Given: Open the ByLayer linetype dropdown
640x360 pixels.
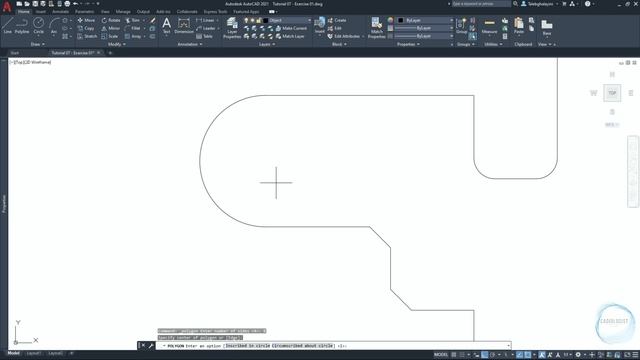Looking at the screenshot, I should tap(424, 36).
